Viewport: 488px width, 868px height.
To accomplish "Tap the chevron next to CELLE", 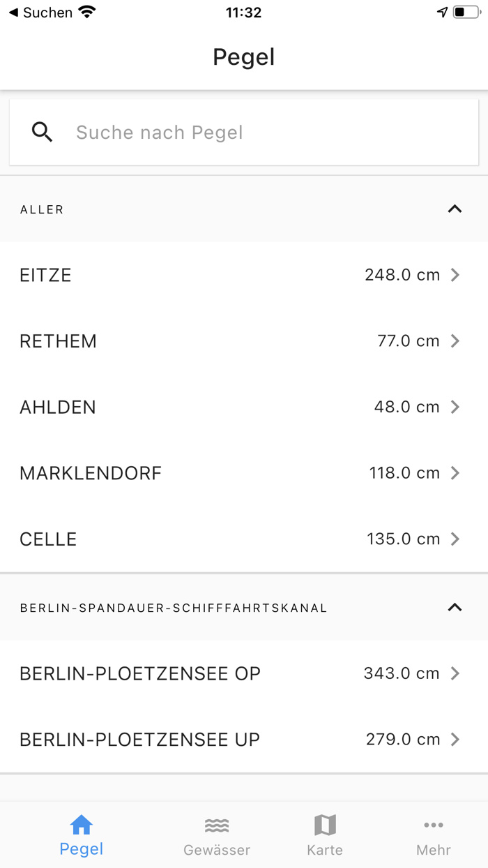I will [456, 539].
